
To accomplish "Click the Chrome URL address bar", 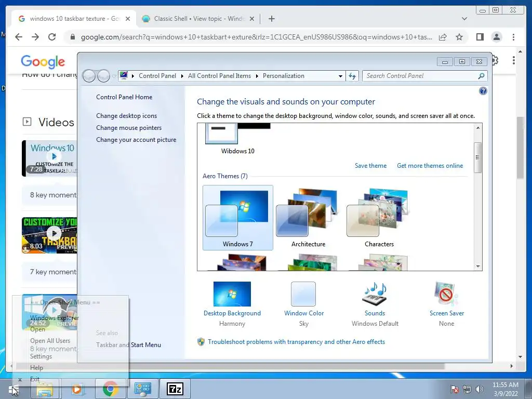I will pos(257,37).
